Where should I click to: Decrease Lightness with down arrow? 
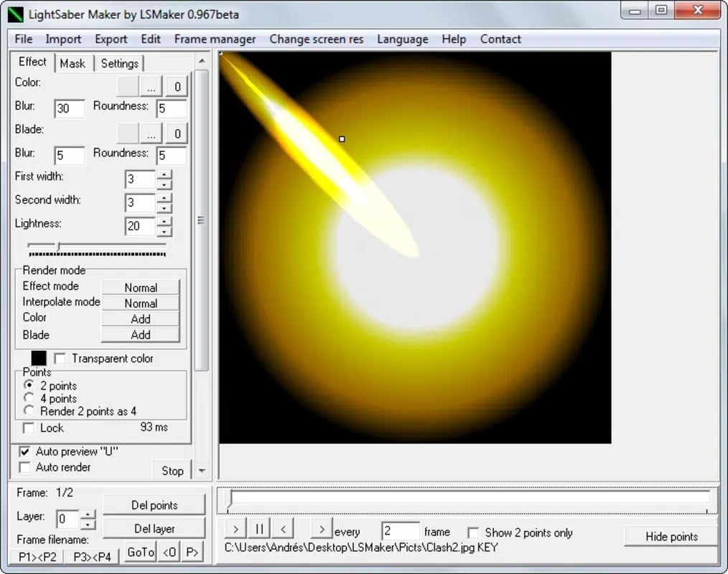[x=164, y=231]
